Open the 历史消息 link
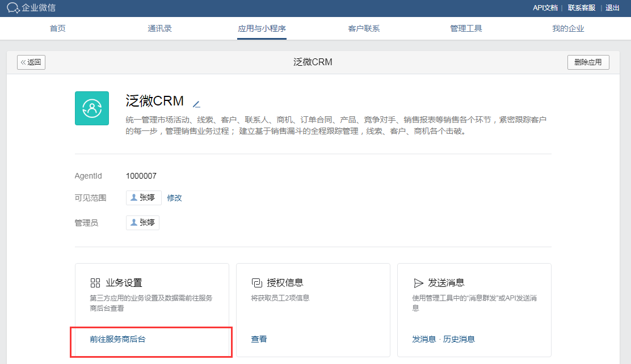 (x=458, y=339)
